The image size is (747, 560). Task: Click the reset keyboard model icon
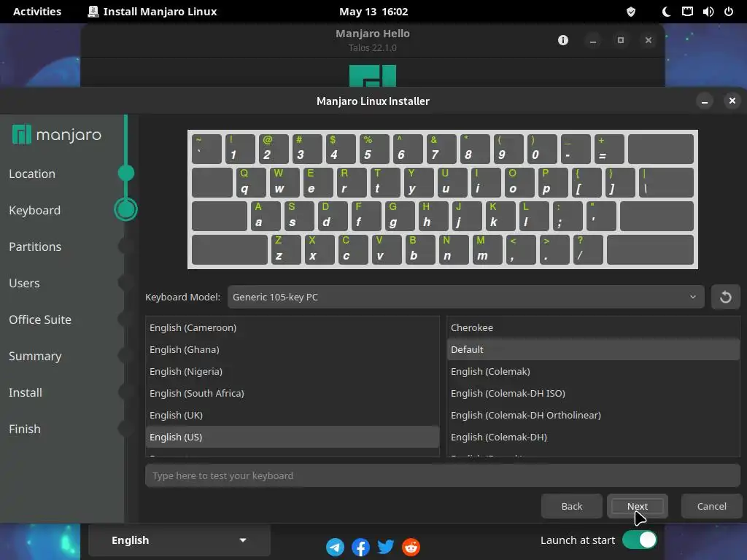click(725, 297)
